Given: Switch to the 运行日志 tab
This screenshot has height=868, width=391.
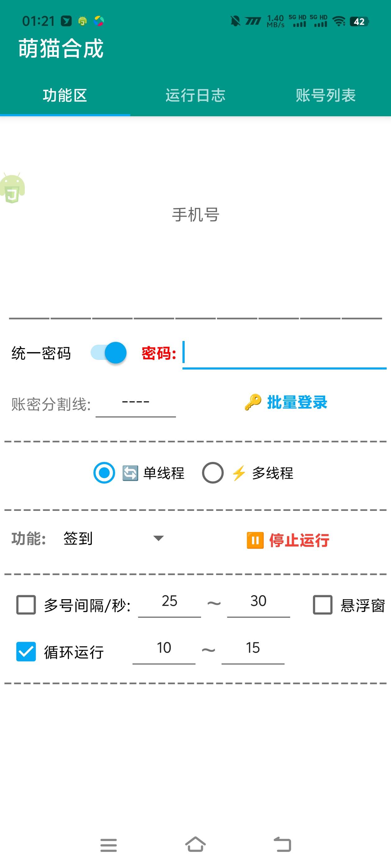Looking at the screenshot, I should pyautogui.click(x=195, y=96).
